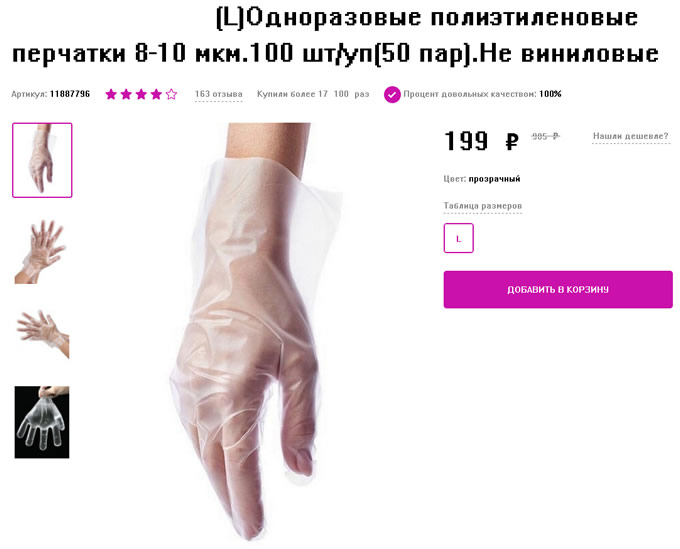Image resolution: width=680 pixels, height=549 pixels.
Task: Select size L option
Action: tap(458, 238)
